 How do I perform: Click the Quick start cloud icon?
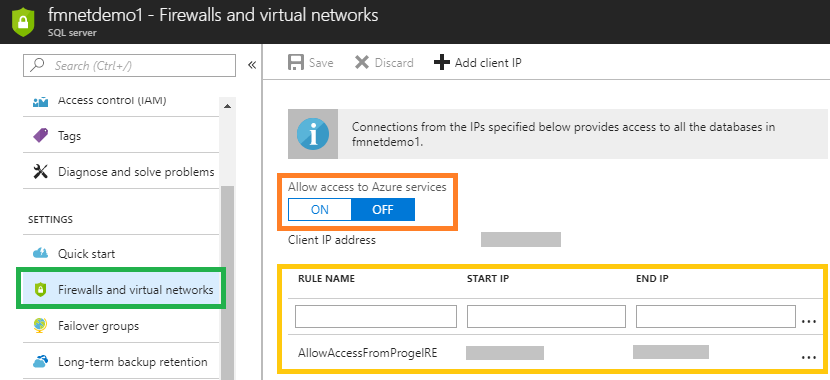click(41, 254)
